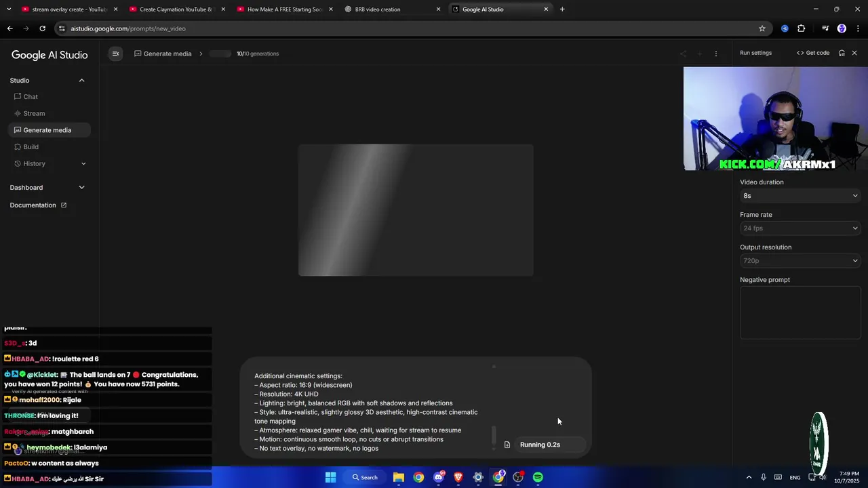Show hidden system tray icons

pos(749,477)
